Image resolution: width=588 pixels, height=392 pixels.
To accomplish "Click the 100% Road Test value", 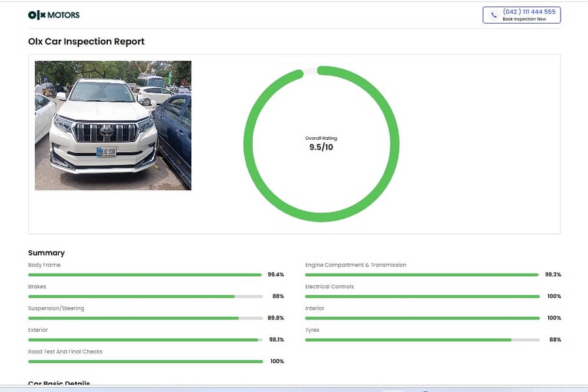I will [x=277, y=361].
